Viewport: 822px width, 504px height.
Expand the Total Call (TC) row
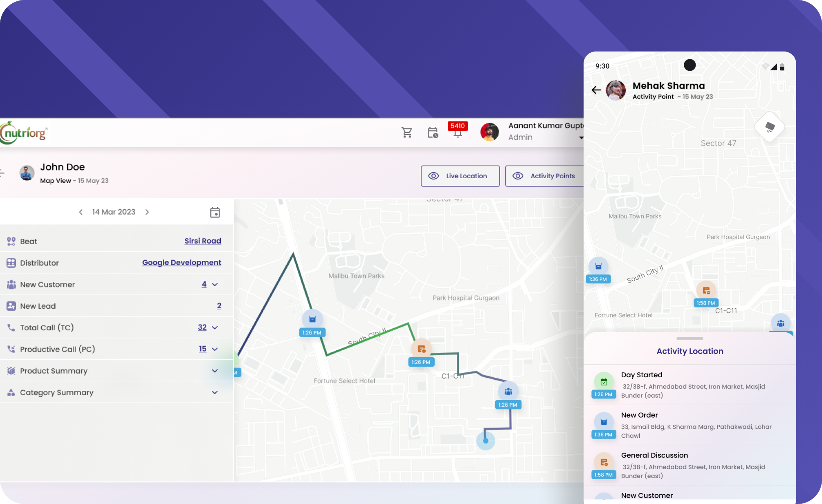[x=215, y=327]
